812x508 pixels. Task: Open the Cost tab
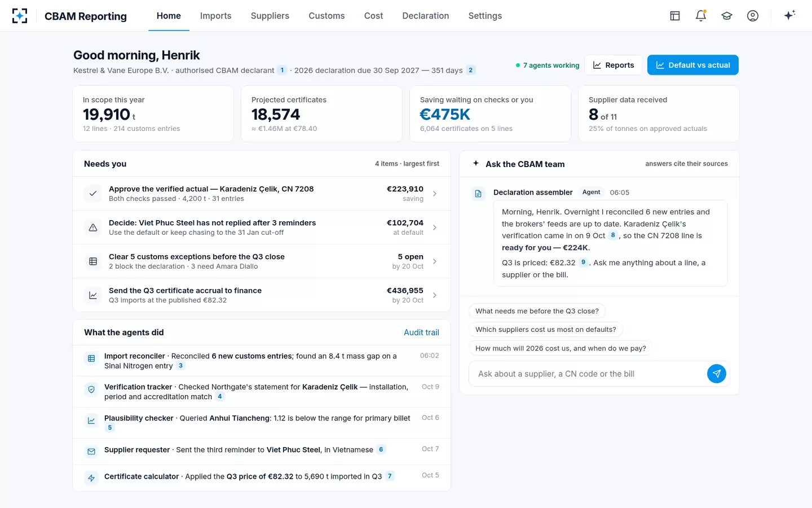pos(374,16)
